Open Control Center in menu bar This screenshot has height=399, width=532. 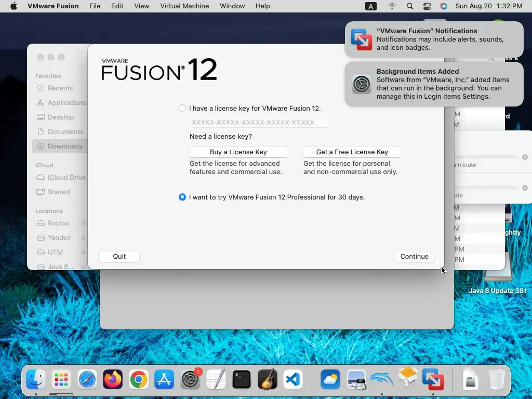coord(427,6)
